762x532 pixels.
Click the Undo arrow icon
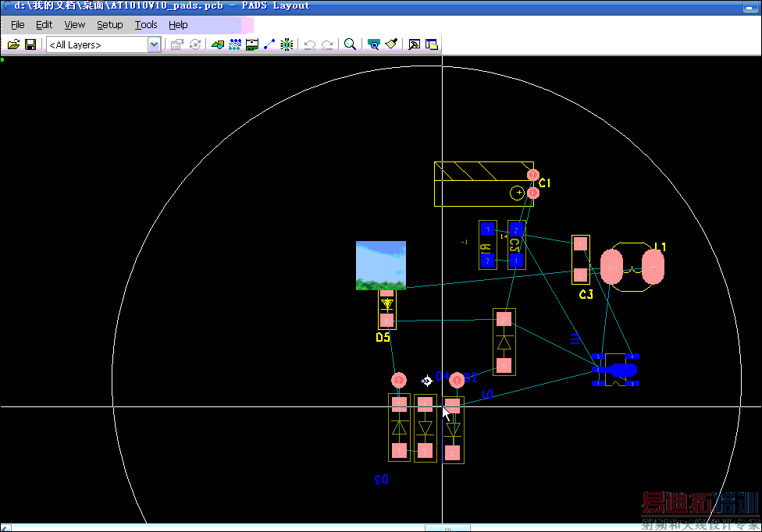click(x=309, y=44)
